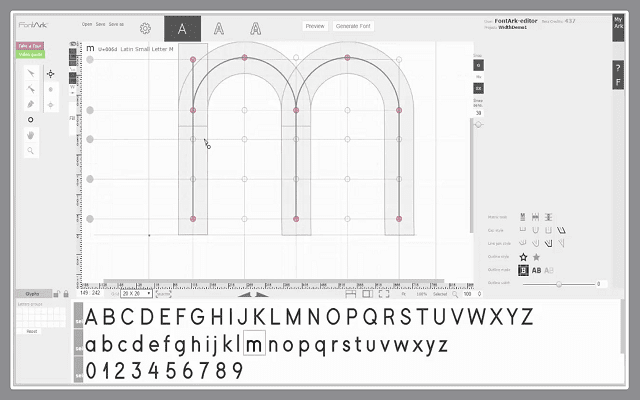Select the pen tool in left toolbar
This screenshot has height=400, width=640.
[31, 104]
